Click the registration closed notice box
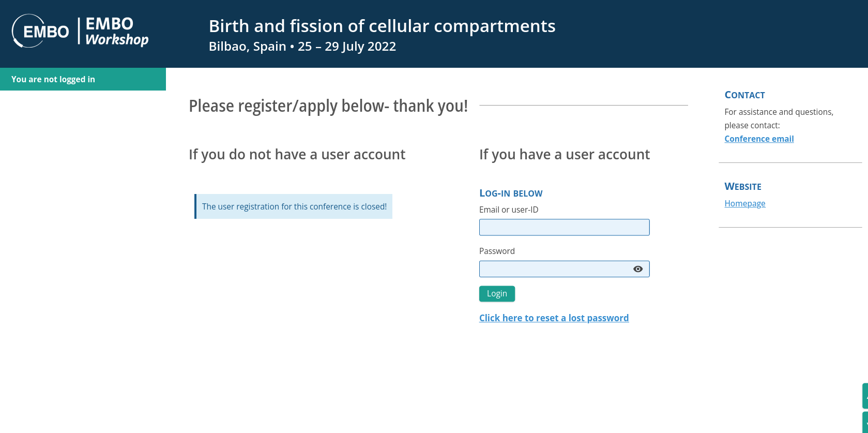The height and width of the screenshot is (433, 868). pyautogui.click(x=294, y=206)
